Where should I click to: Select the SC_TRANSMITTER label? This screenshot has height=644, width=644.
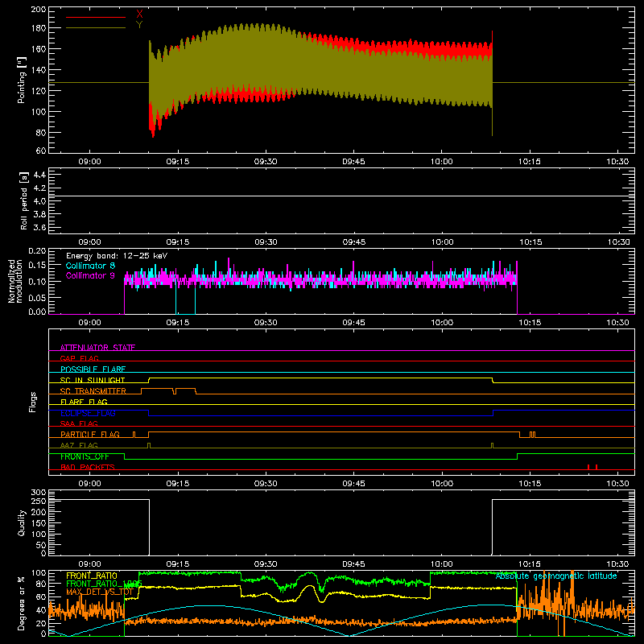(x=93, y=391)
